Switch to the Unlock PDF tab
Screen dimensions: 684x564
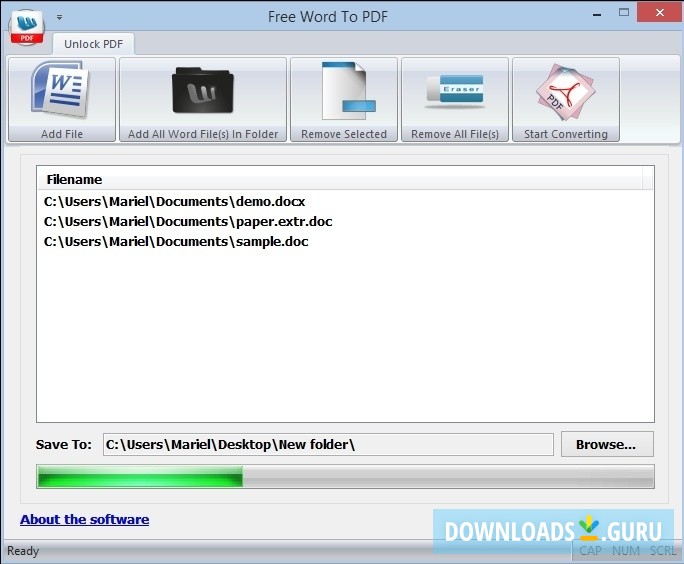click(93, 44)
